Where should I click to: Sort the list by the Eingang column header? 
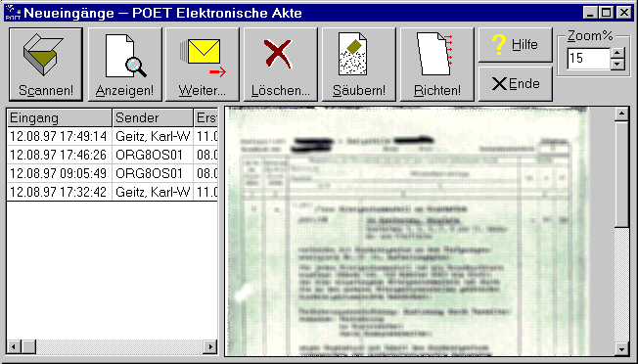click(60, 118)
